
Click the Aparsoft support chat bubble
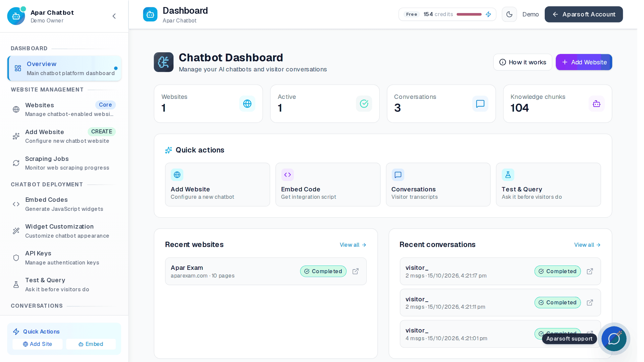[x=614, y=339]
